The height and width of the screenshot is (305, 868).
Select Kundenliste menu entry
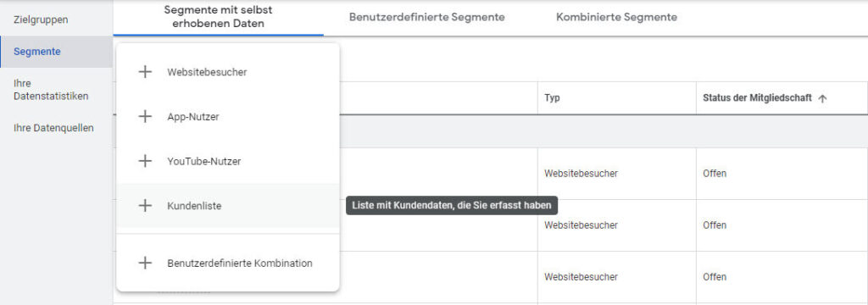click(227, 205)
